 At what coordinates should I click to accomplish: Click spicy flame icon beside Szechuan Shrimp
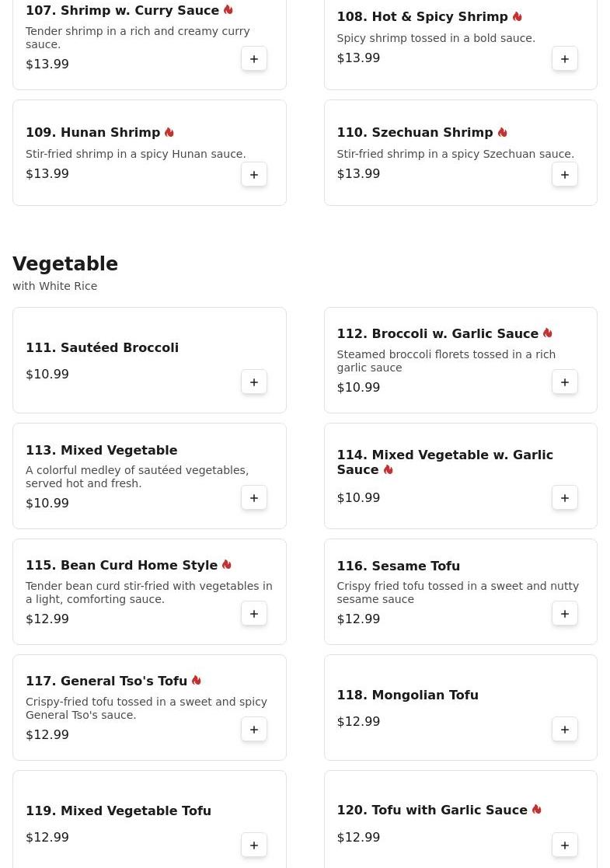coord(503,132)
